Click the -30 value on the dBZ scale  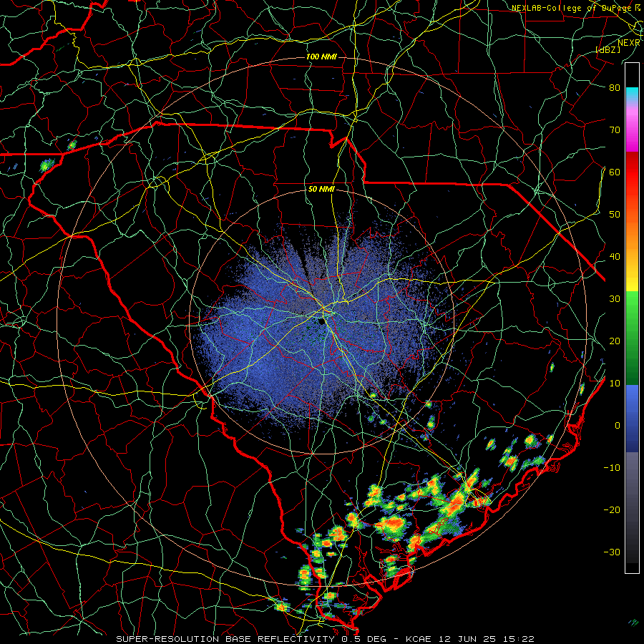tap(612, 552)
